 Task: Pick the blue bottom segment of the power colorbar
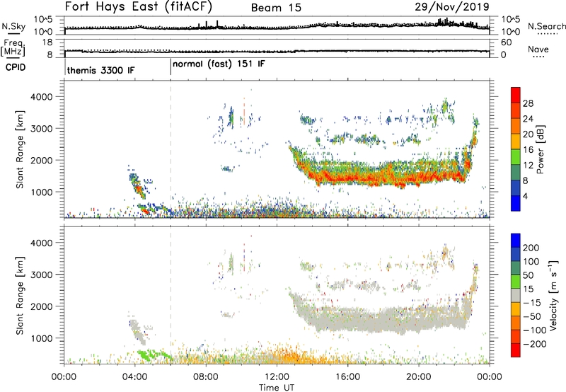tap(516, 203)
